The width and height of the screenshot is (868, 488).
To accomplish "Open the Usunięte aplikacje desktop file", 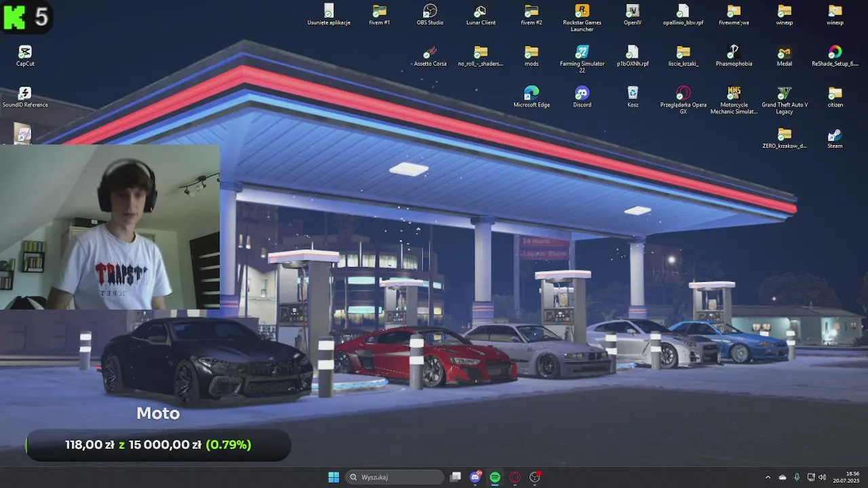I will (x=329, y=15).
